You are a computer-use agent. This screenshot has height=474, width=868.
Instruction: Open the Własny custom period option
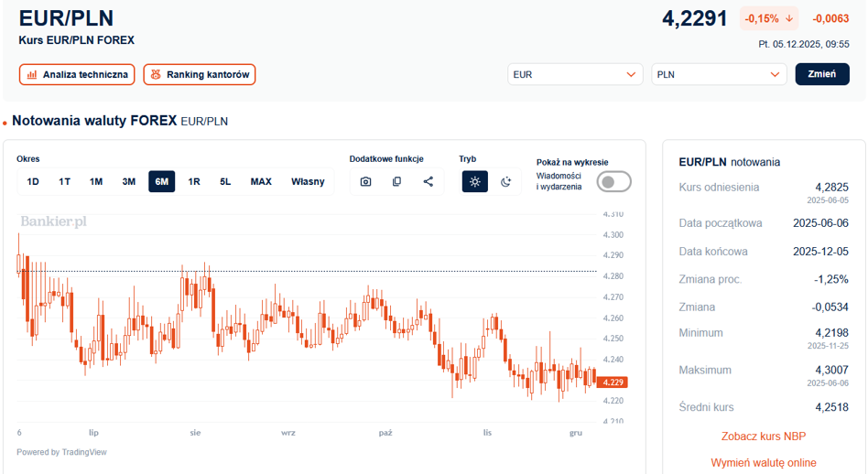pyautogui.click(x=308, y=181)
